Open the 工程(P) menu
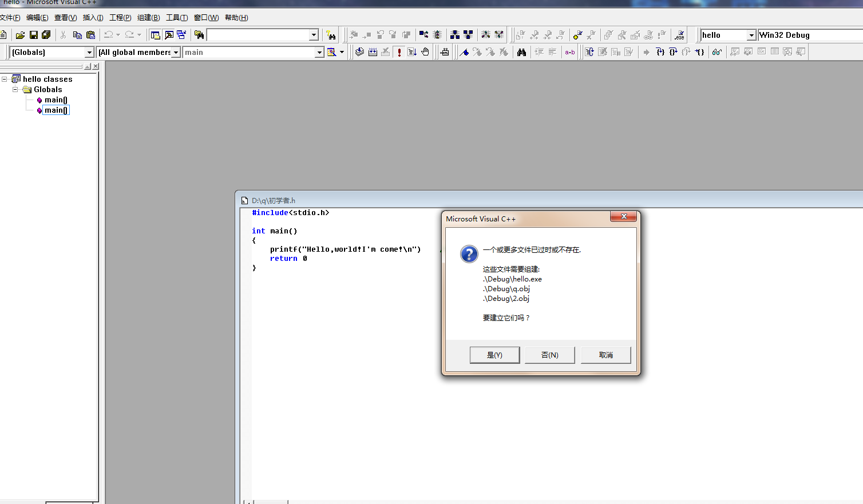863x504 pixels. tap(120, 18)
